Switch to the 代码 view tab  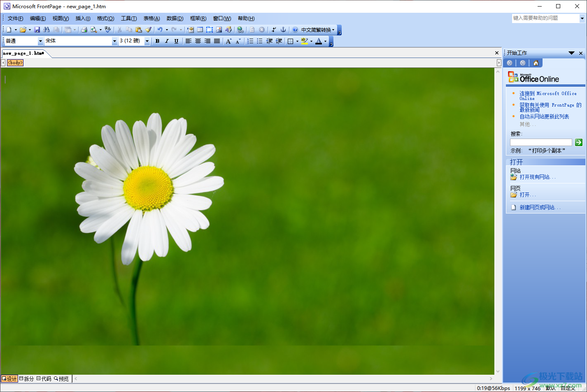(x=44, y=379)
